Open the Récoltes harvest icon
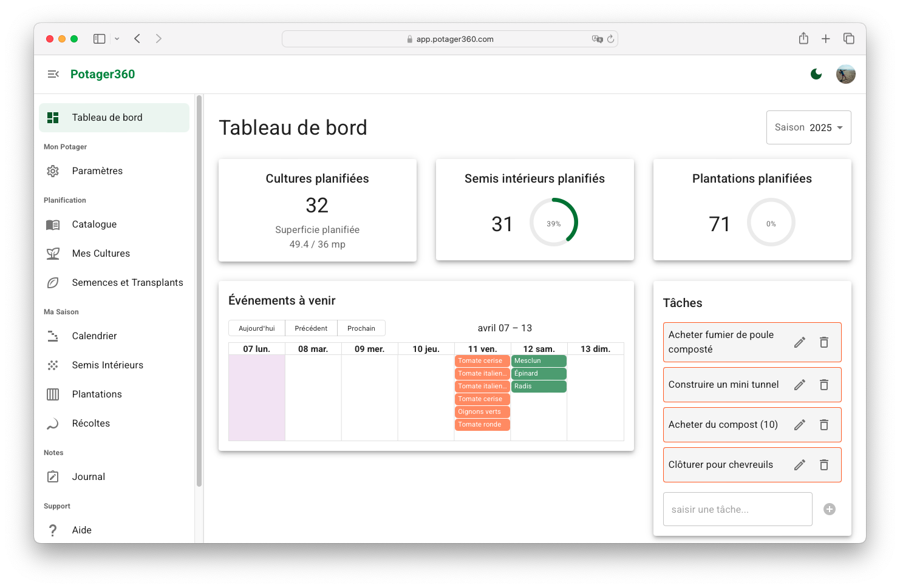900x588 pixels. tap(53, 423)
